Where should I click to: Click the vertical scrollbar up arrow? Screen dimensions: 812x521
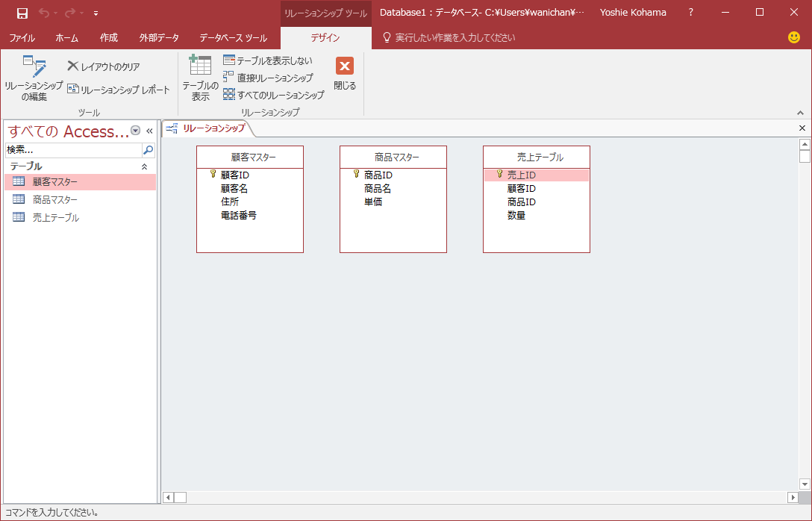coord(805,144)
